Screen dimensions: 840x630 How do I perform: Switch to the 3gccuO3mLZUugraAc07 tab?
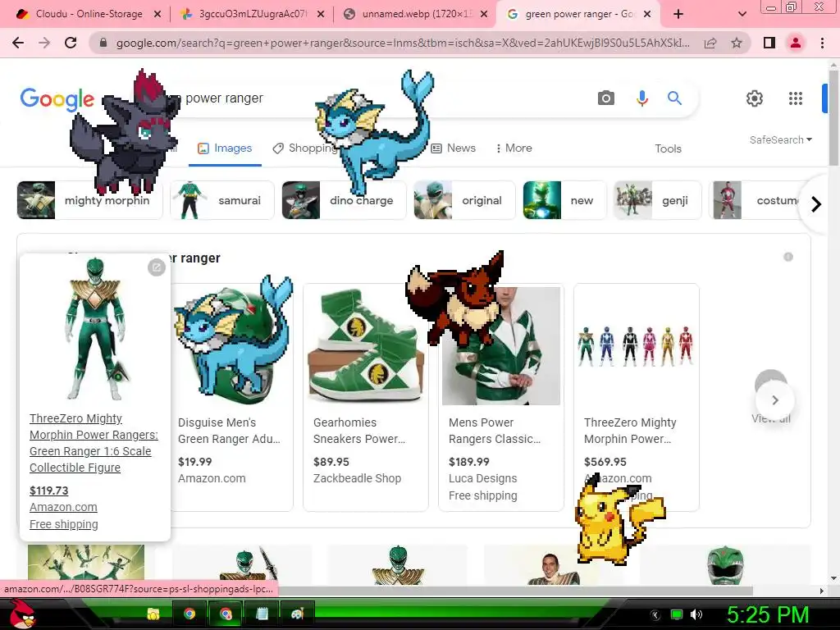coord(252,14)
